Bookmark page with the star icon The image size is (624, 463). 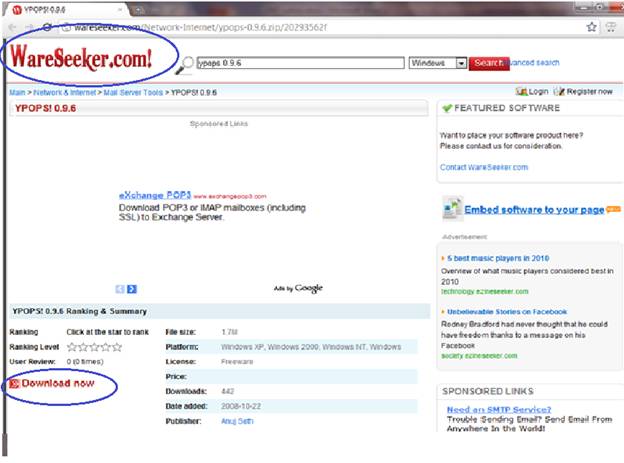[x=591, y=27]
